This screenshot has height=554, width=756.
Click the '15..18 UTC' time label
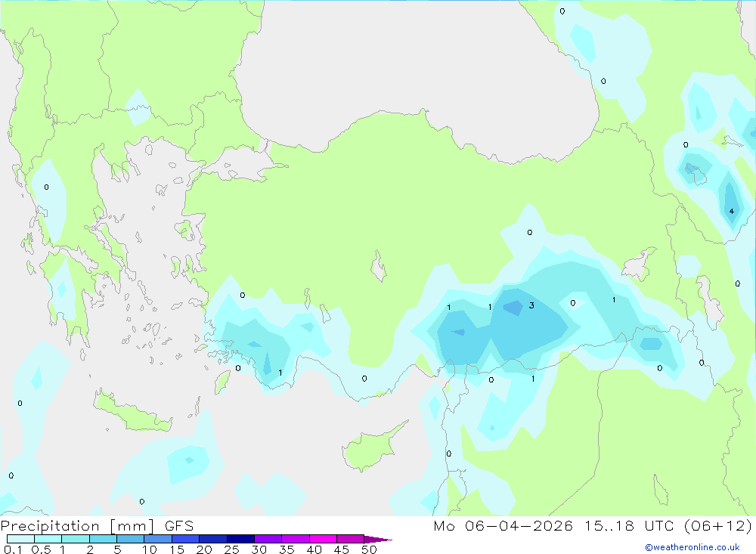[629, 526]
